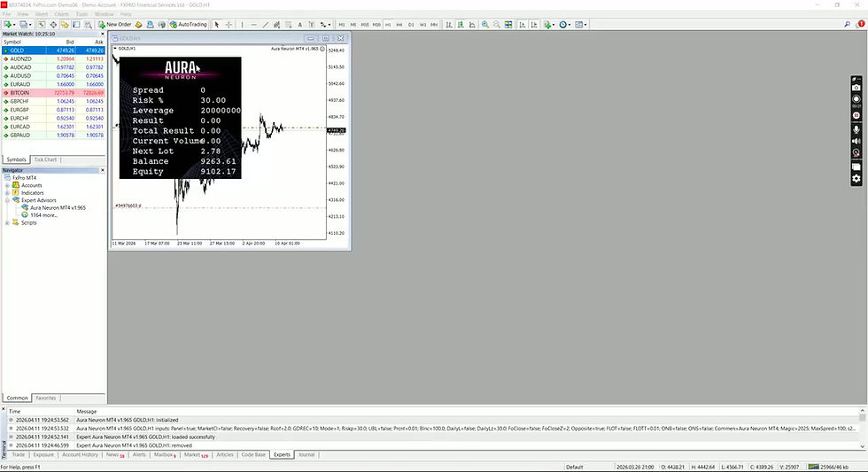Select the Trendline drawing tool
This screenshot has width=868, height=472.
(265, 24)
